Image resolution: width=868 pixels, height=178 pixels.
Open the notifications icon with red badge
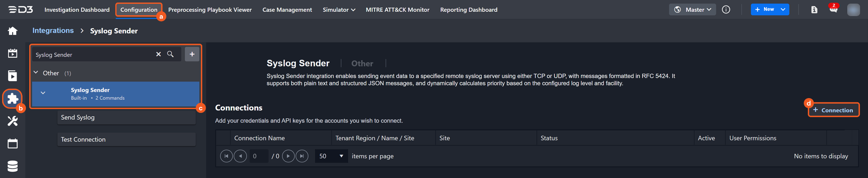pyautogui.click(x=833, y=9)
